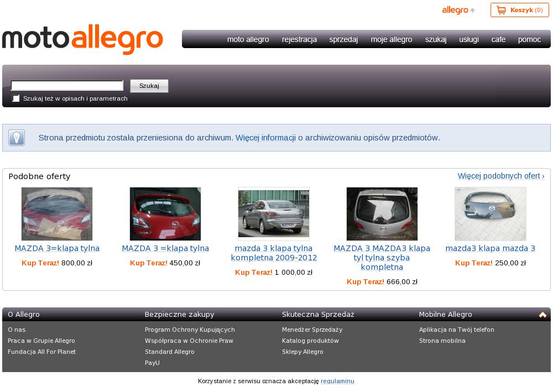Open the MAZDA 3 =klapa tylna 450 zł link
Screen dimensions: 553x392
[x=165, y=248]
